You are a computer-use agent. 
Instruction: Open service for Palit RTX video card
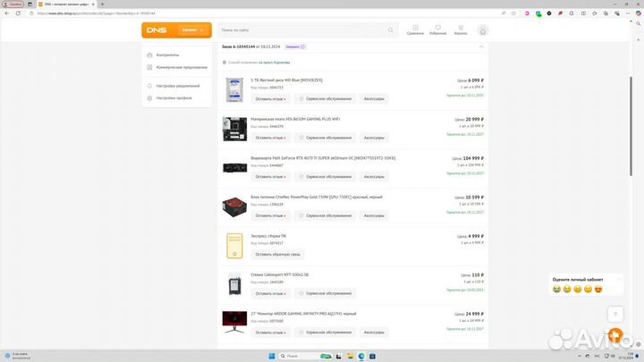pos(325,176)
